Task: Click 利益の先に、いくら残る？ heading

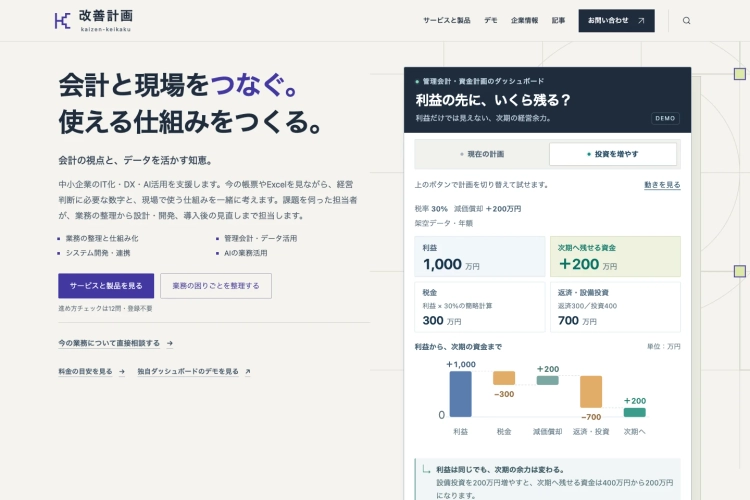Action: click(x=493, y=100)
